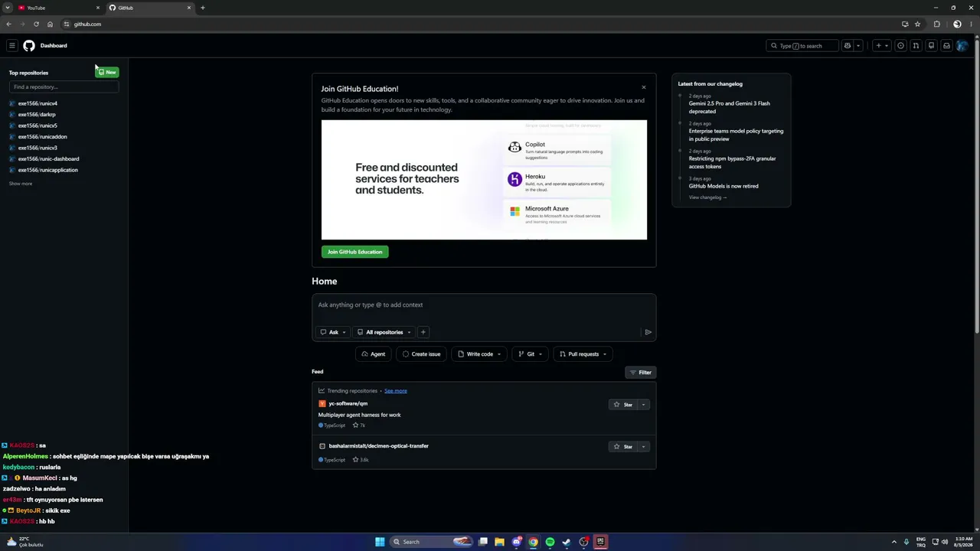Open the browser home page
The width and height of the screenshot is (980, 551).
50,24
